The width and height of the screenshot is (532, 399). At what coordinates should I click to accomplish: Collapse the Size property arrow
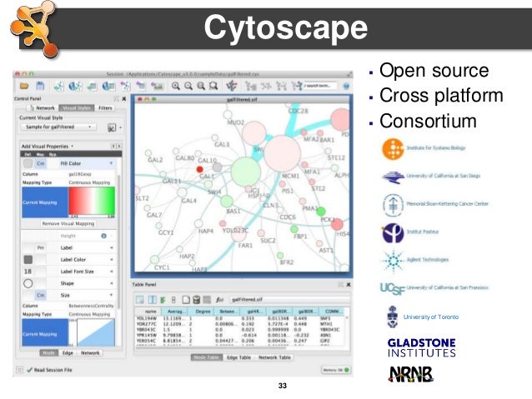pyautogui.click(x=111, y=295)
